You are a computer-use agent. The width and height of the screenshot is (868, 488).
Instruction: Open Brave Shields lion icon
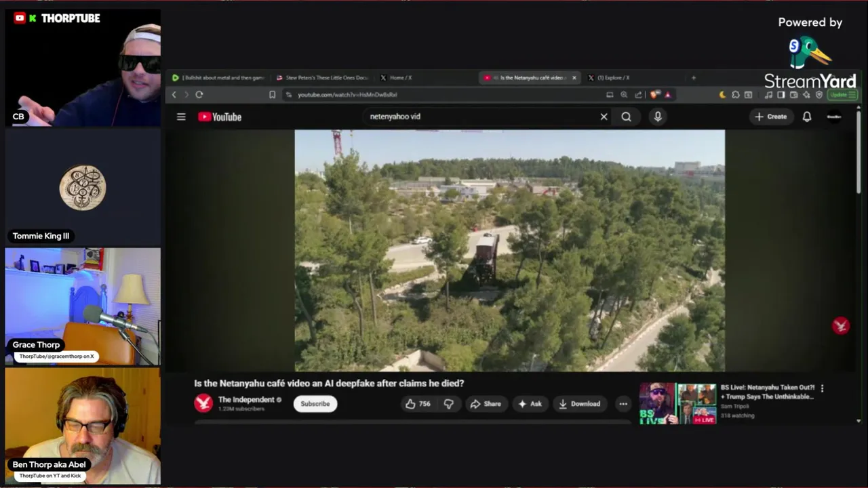pos(654,95)
